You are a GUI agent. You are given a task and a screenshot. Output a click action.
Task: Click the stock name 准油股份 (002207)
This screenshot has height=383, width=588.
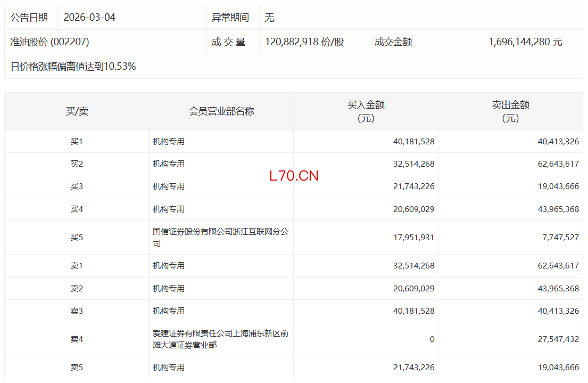tap(49, 42)
